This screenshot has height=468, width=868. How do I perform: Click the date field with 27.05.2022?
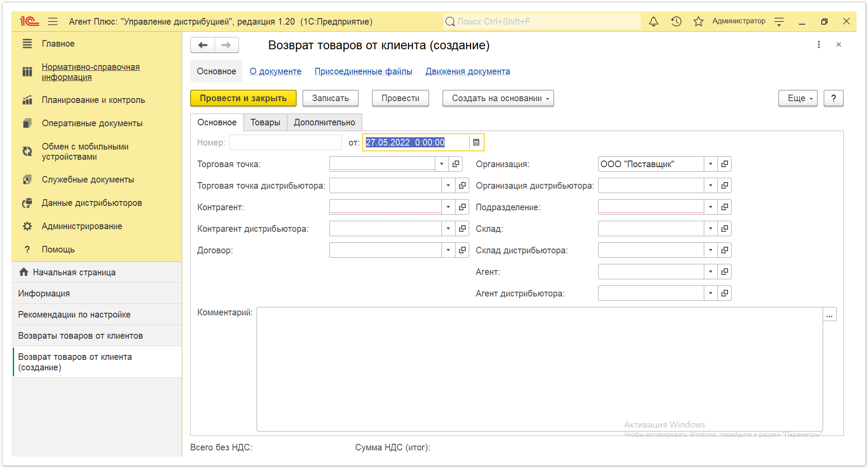pos(416,142)
